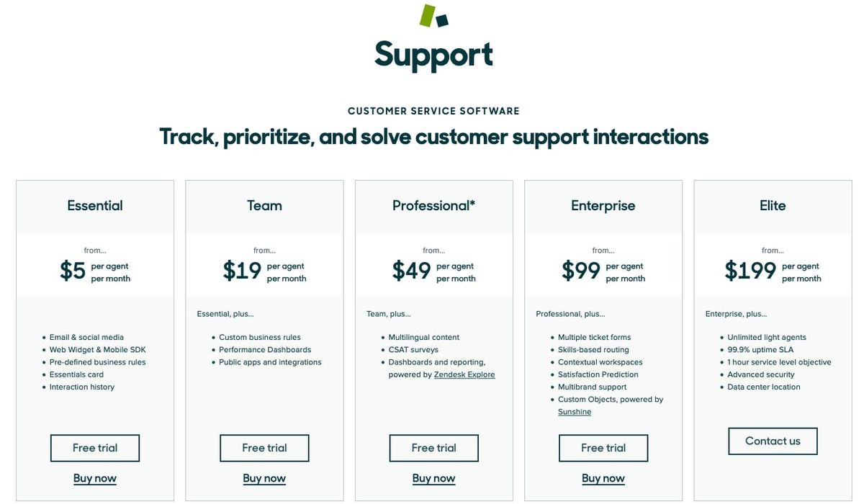Click Buy now under the Professional plan
This screenshot has width=864, height=504.
pyautogui.click(x=433, y=478)
